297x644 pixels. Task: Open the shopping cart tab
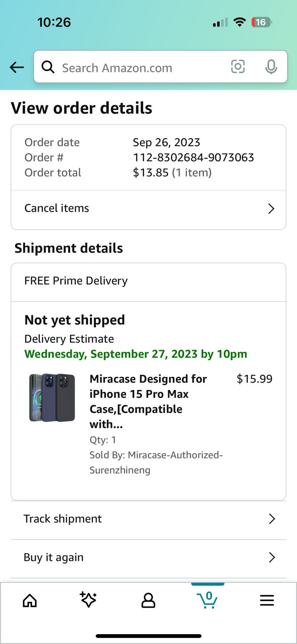[207, 600]
